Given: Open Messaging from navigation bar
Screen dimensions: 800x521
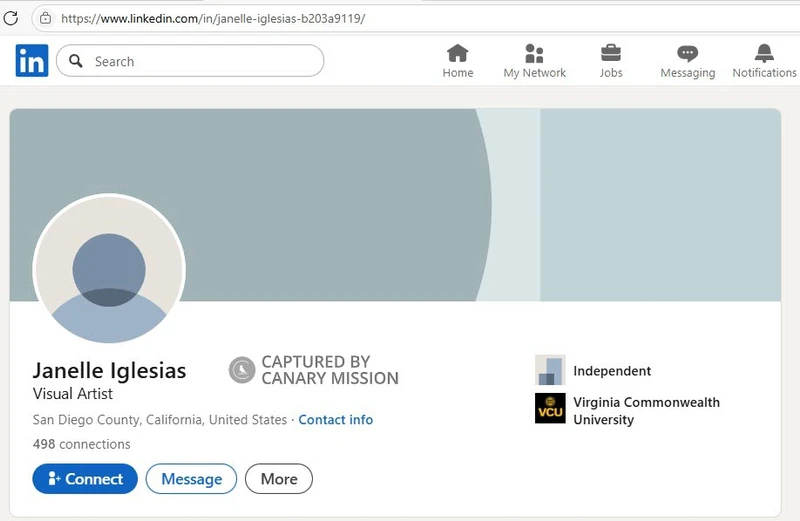Looking at the screenshot, I should [x=687, y=61].
